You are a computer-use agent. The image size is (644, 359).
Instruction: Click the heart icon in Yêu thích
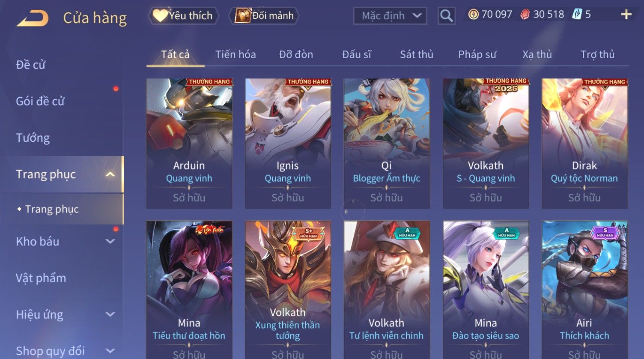coord(160,15)
